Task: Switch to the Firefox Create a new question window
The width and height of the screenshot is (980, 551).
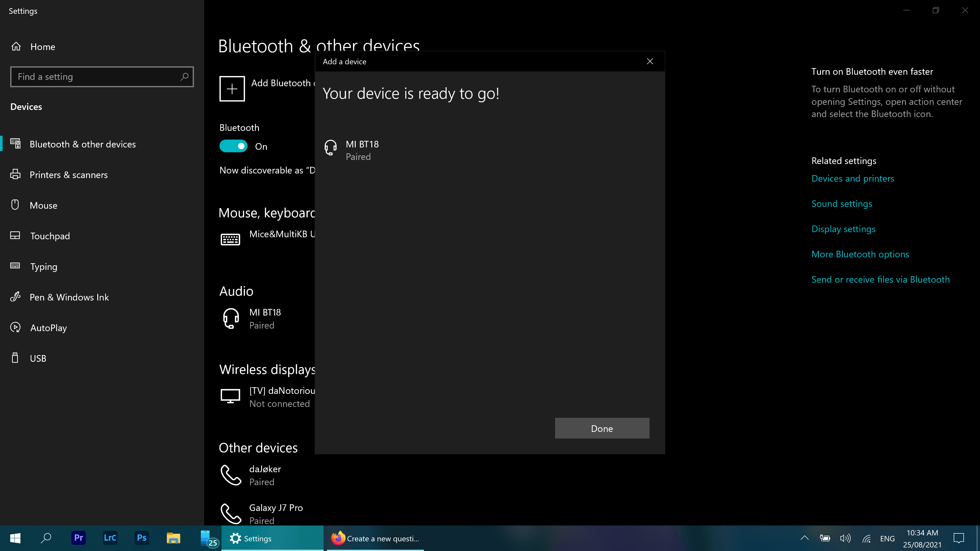Action: click(375, 539)
